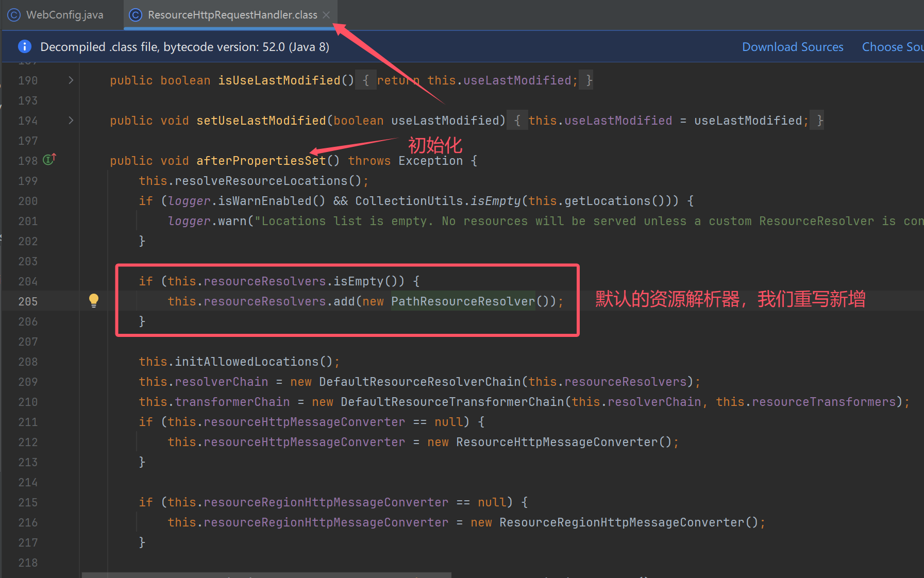
Task: Click the ResourceRegionHttpMessageConverter constructor on line 216
Action: [x=621, y=522]
